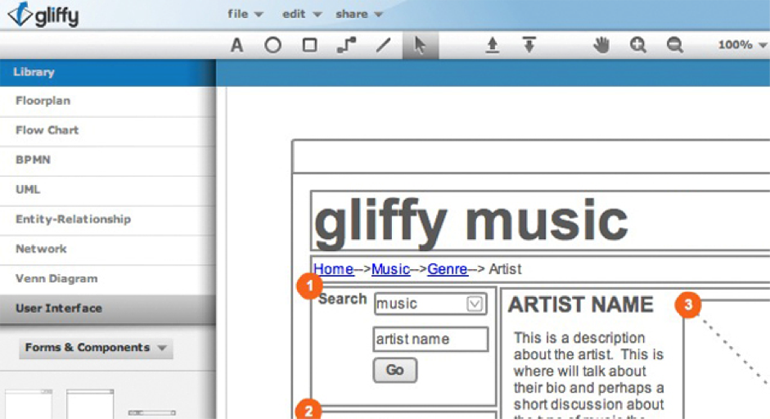Screen dimensions: 770x419
Task: Select the slider shape thumbnail in library
Action: [x=152, y=413]
